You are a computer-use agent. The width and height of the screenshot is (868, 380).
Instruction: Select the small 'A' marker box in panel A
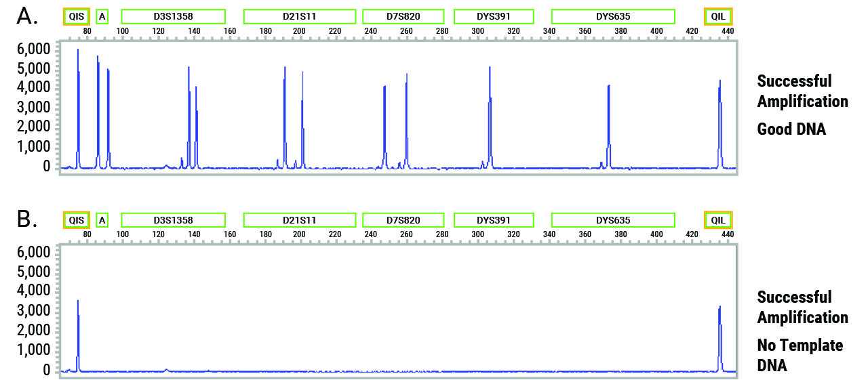click(102, 16)
